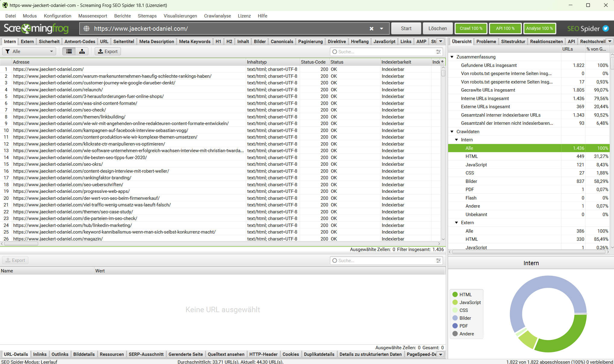Open URL bar history dropdown arrow
Image resolution: width=614 pixels, height=364 pixels.
(381, 29)
